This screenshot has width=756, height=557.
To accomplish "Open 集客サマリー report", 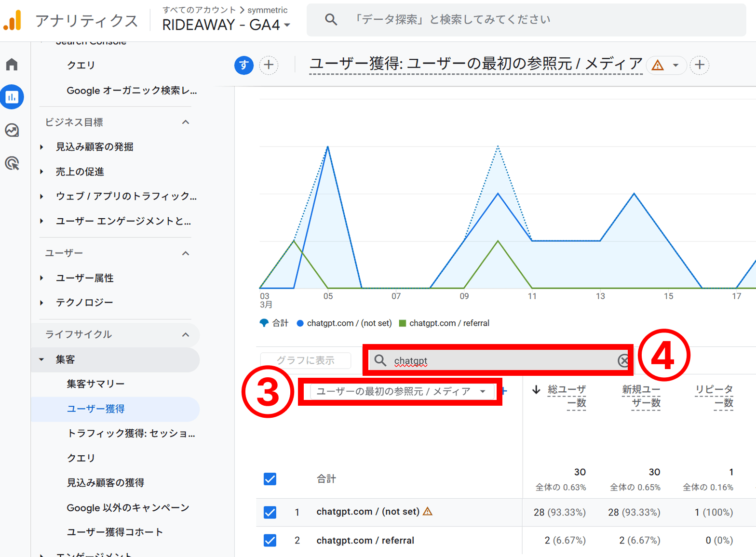I will 95,384.
